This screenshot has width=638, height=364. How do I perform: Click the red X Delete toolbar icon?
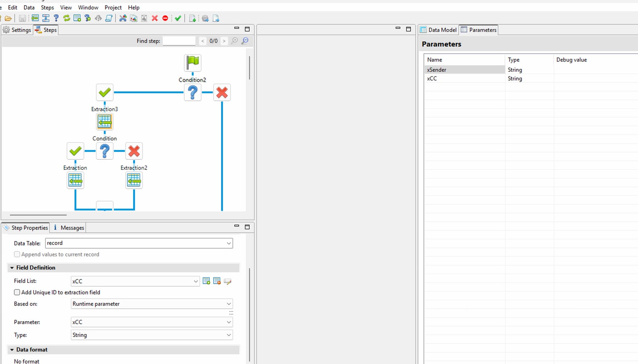(x=155, y=18)
